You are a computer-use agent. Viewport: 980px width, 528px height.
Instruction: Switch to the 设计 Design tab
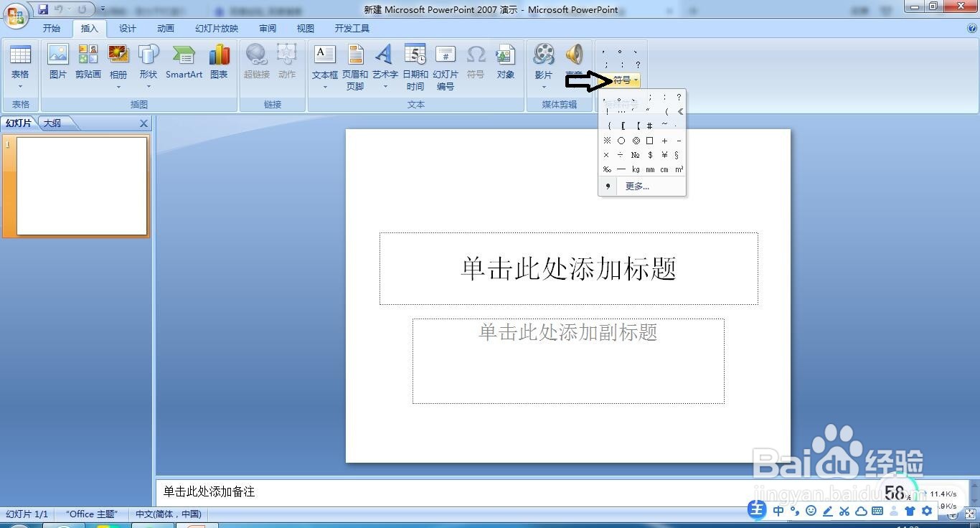pos(128,29)
